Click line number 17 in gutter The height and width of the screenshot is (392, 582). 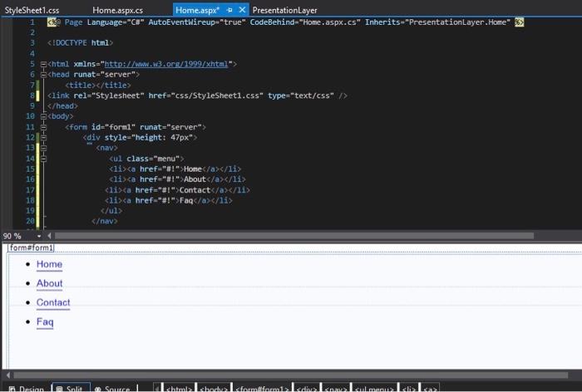(30, 190)
